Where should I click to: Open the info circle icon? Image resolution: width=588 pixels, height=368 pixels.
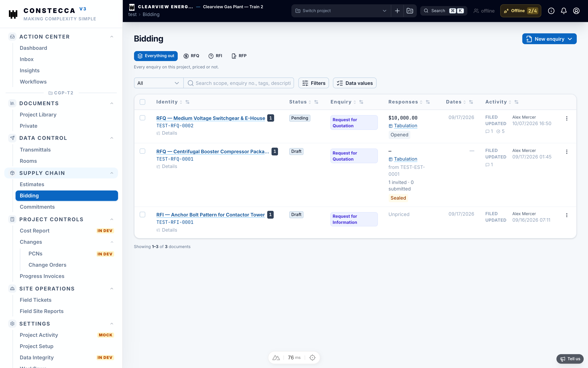[551, 11]
